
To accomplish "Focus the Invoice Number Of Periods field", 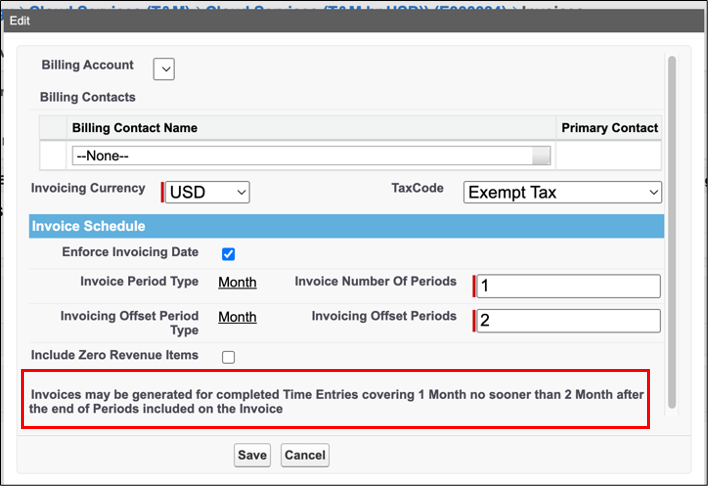I will click(x=568, y=286).
